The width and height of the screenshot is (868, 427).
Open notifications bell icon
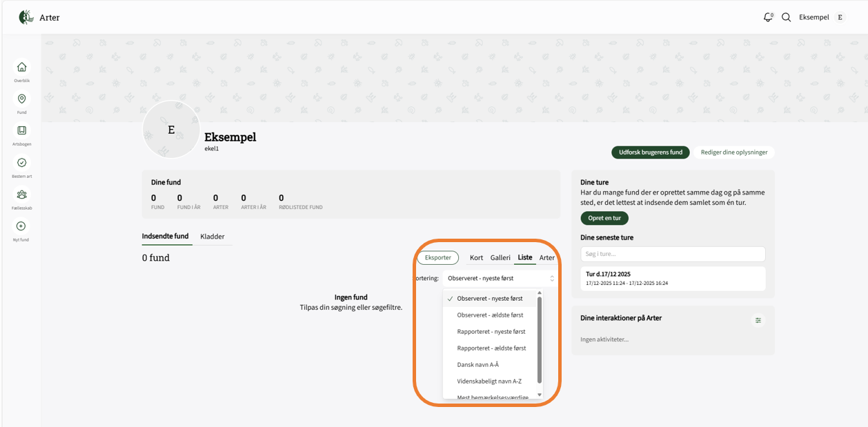pos(768,17)
